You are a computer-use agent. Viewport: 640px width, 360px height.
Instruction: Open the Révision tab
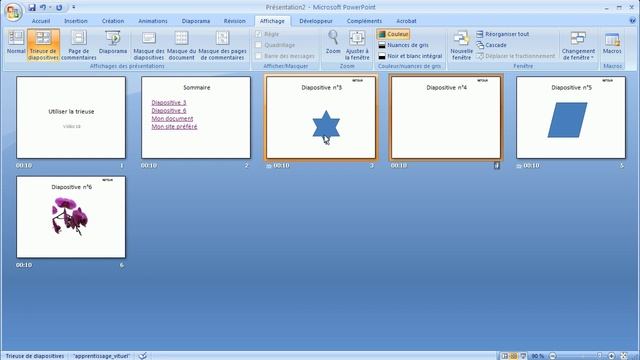click(x=234, y=21)
